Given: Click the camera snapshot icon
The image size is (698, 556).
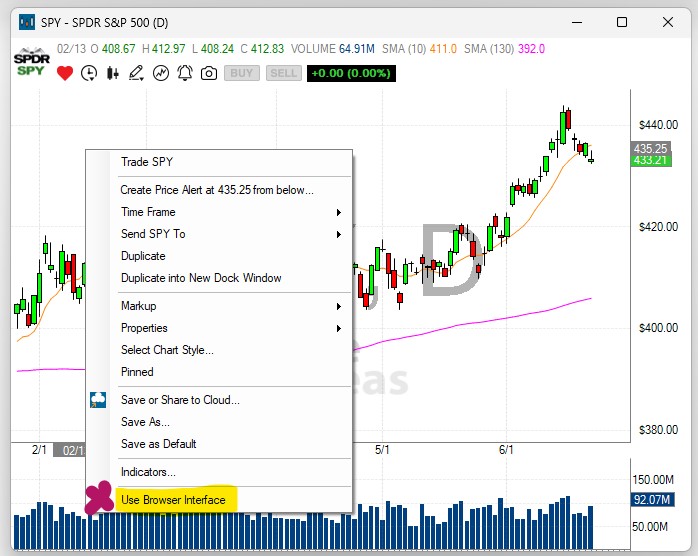Looking at the screenshot, I should (x=209, y=73).
